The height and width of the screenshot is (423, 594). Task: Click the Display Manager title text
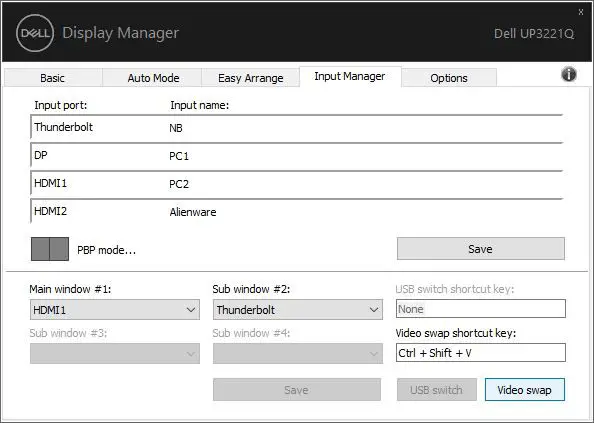click(x=120, y=33)
